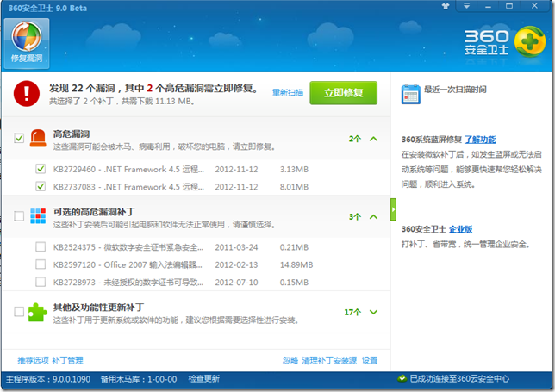Expand the 其他及功能性更新补丁 section

[373, 313]
